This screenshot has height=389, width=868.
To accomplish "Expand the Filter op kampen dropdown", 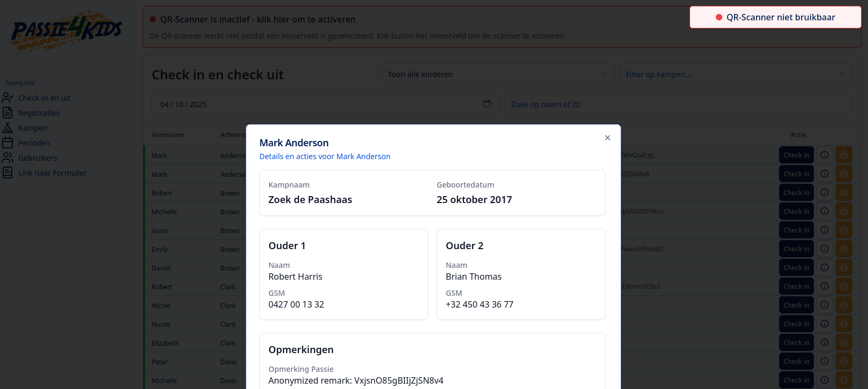I will tap(735, 74).
